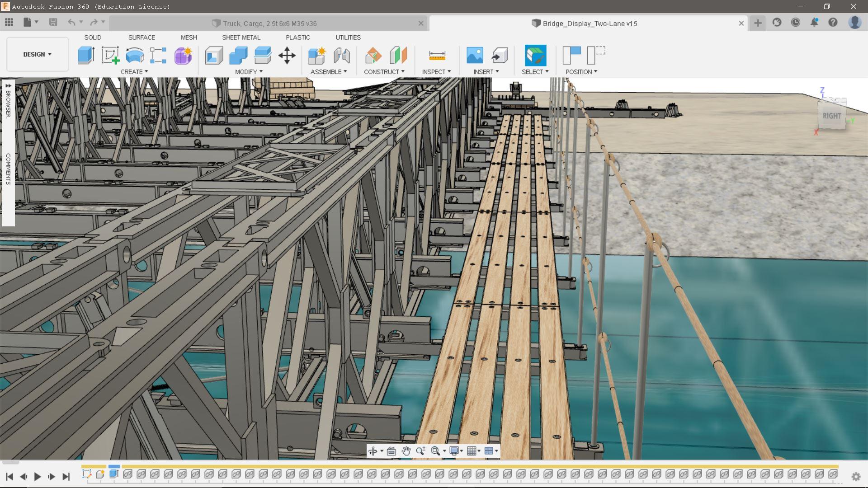Open the notifications bell
This screenshot has height=488, width=868.
pyautogui.click(x=814, y=23)
